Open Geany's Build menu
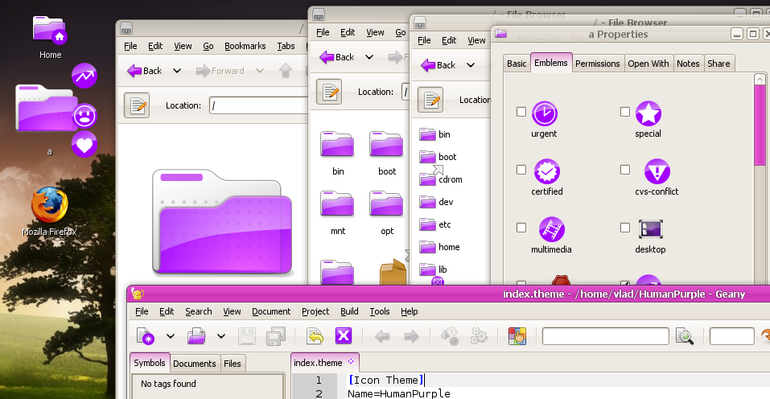This screenshot has height=399, width=770. tap(349, 312)
